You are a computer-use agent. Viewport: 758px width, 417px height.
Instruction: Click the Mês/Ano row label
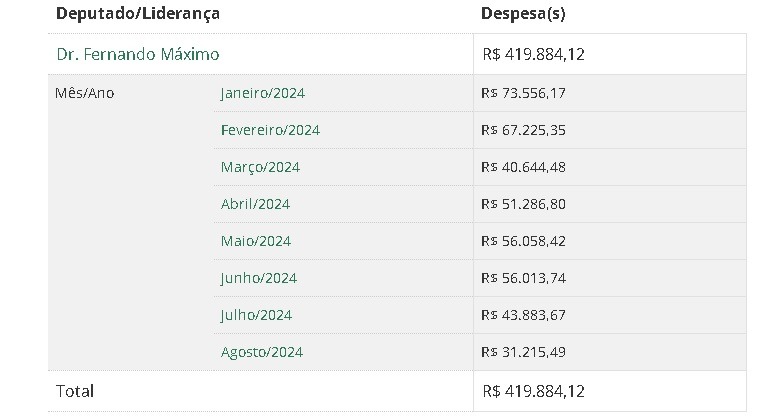pyautogui.click(x=85, y=93)
